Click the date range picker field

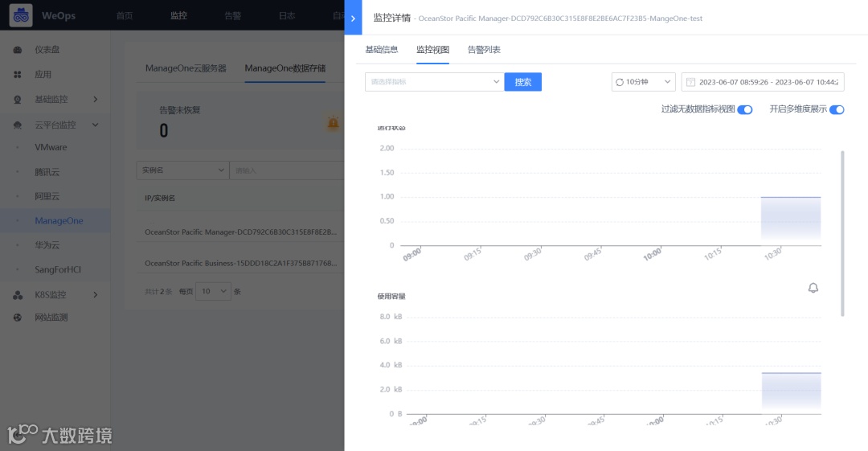pos(762,82)
